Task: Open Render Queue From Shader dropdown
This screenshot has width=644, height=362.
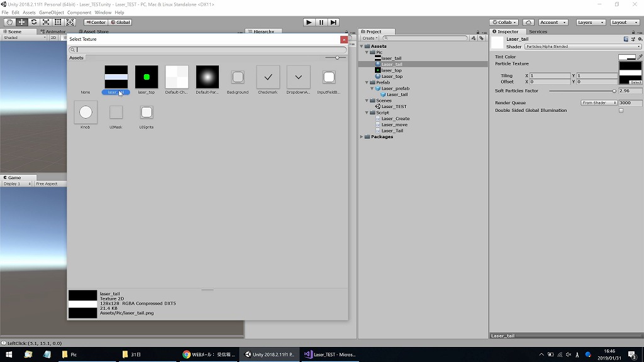Action: (599, 102)
